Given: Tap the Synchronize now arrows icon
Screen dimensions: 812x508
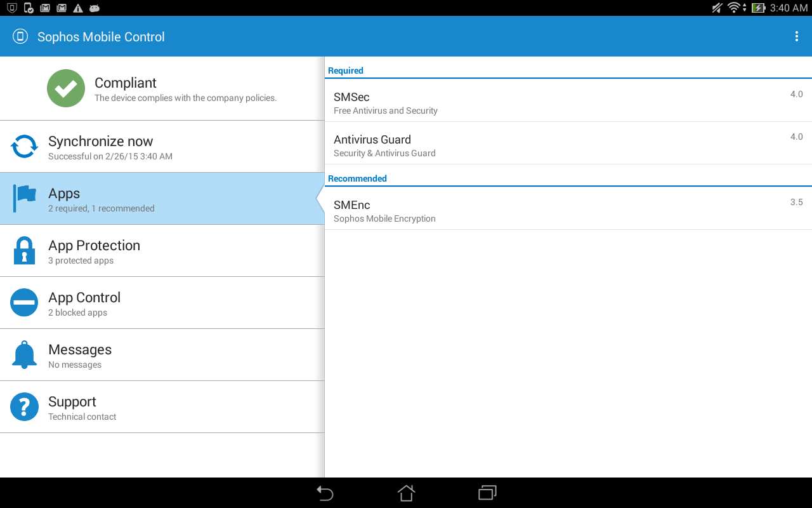Looking at the screenshot, I should [24, 147].
